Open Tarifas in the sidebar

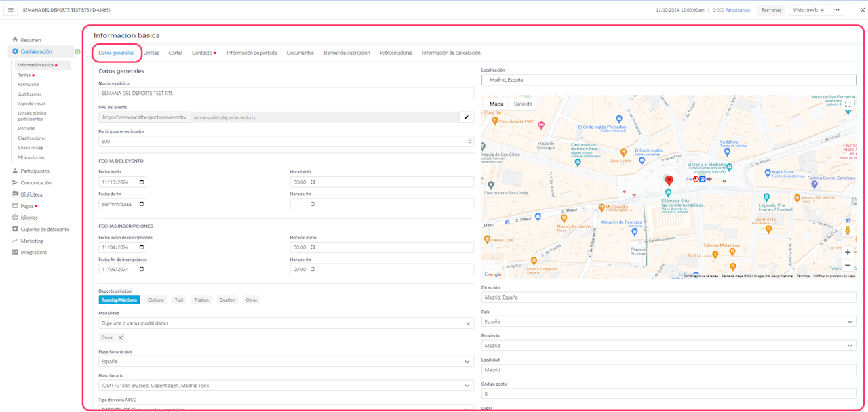pyautogui.click(x=24, y=75)
